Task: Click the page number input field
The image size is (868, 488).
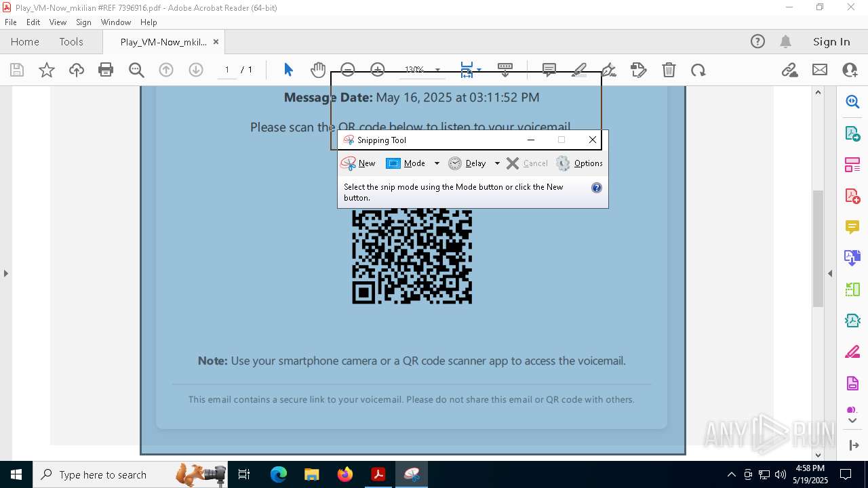Action: click(226, 70)
